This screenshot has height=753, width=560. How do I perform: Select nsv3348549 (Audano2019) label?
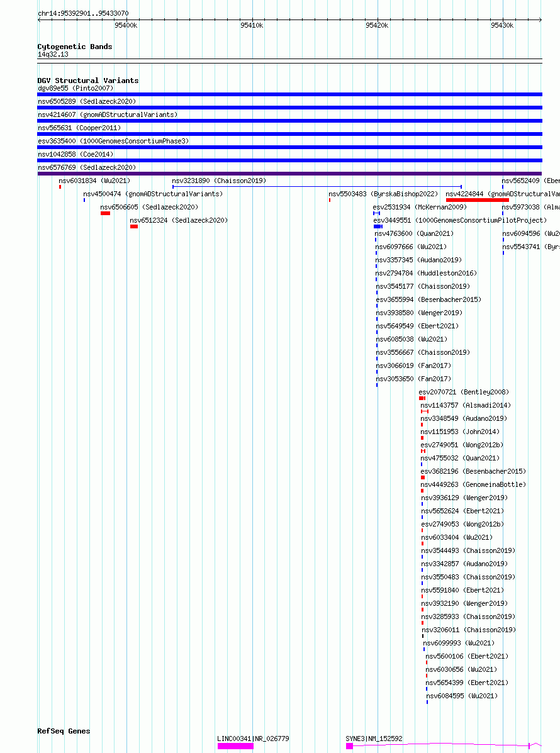[464, 418]
